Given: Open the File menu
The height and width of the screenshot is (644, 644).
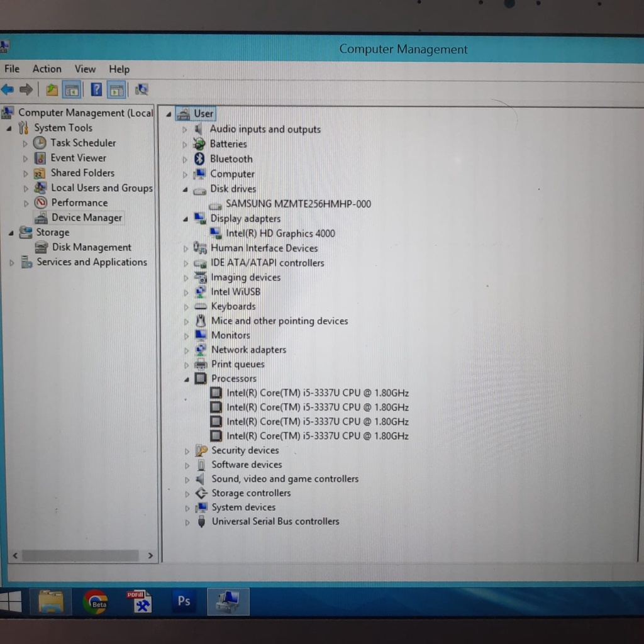Looking at the screenshot, I should [x=12, y=69].
